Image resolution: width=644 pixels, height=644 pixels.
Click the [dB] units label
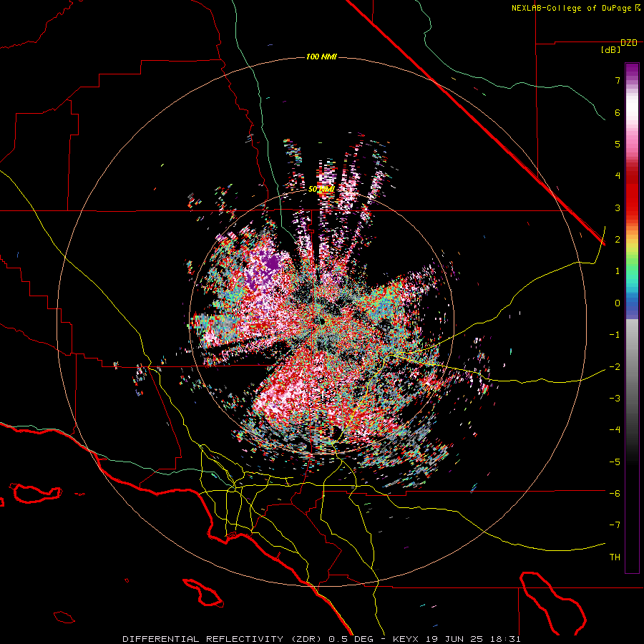[611, 50]
